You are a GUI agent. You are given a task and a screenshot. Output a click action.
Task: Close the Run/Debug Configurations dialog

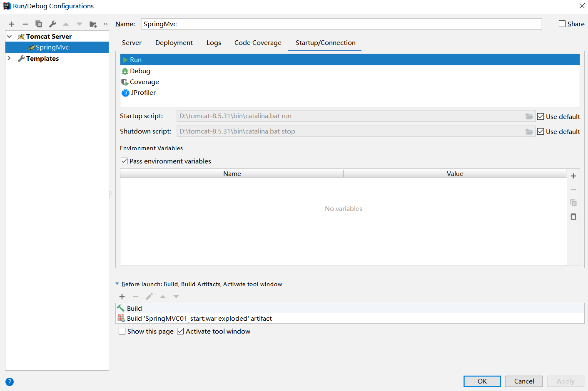[x=582, y=6]
